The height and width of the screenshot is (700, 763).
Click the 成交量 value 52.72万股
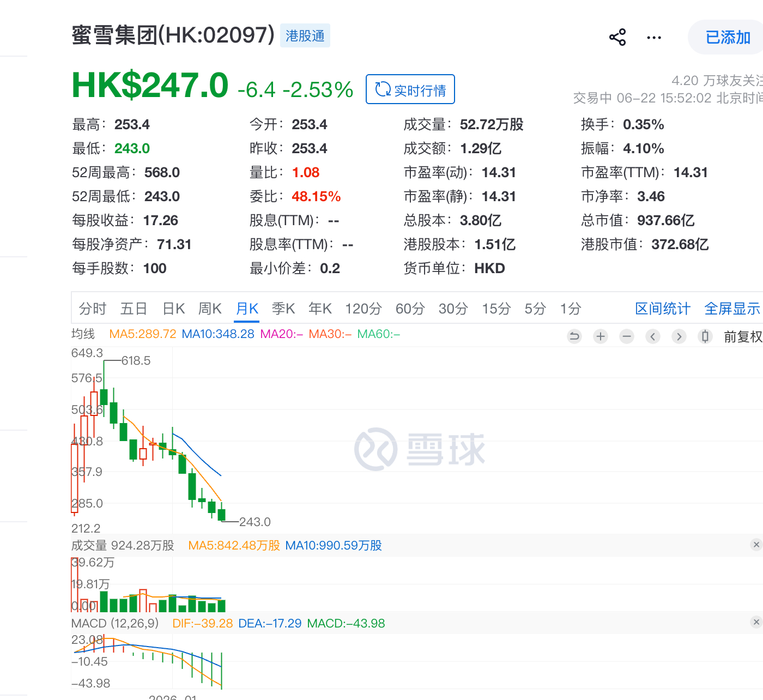coord(492,124)
